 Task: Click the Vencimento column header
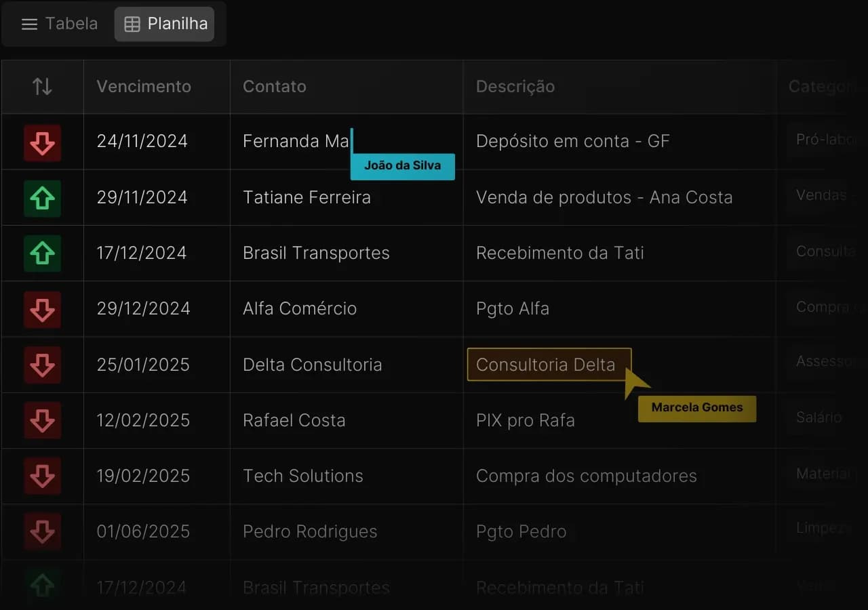[x=144, y=87]
